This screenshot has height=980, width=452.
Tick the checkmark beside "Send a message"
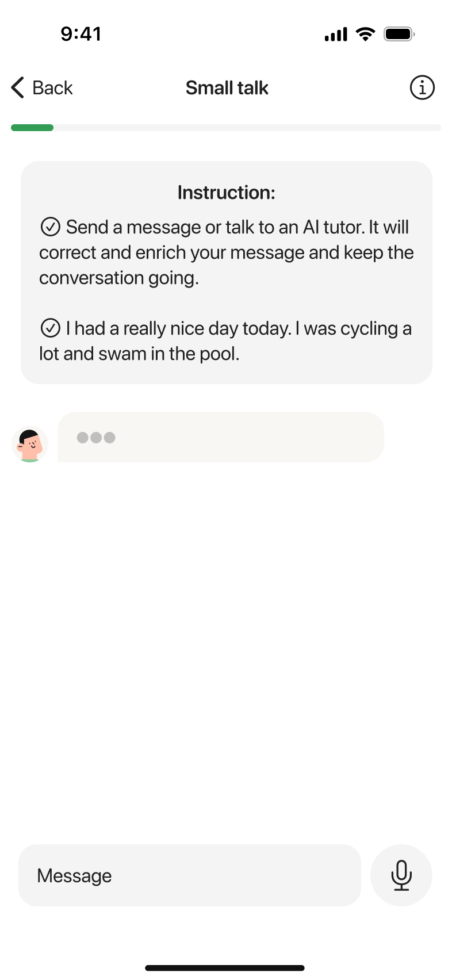[x=51, y=227]
